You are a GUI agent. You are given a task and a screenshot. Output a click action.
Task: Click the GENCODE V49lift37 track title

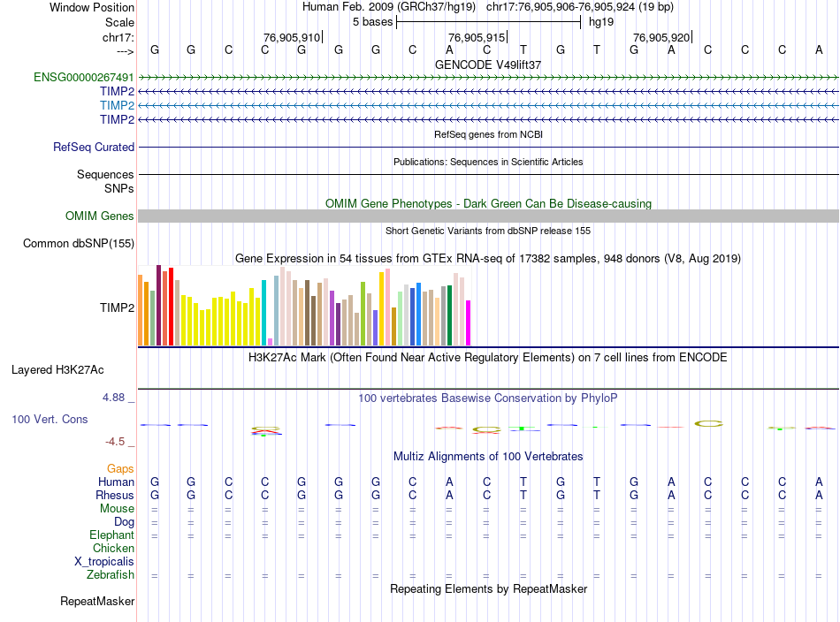(488, 64)
